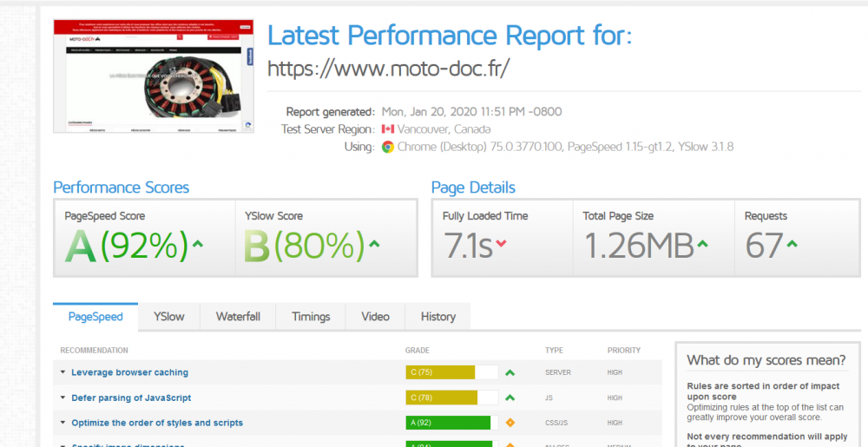Click the green arrow beside 67 requests

tap(792, 243)
